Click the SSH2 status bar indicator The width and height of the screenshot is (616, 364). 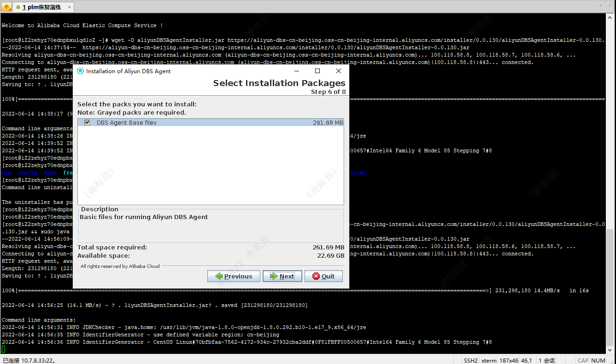(x=470, y=360)
